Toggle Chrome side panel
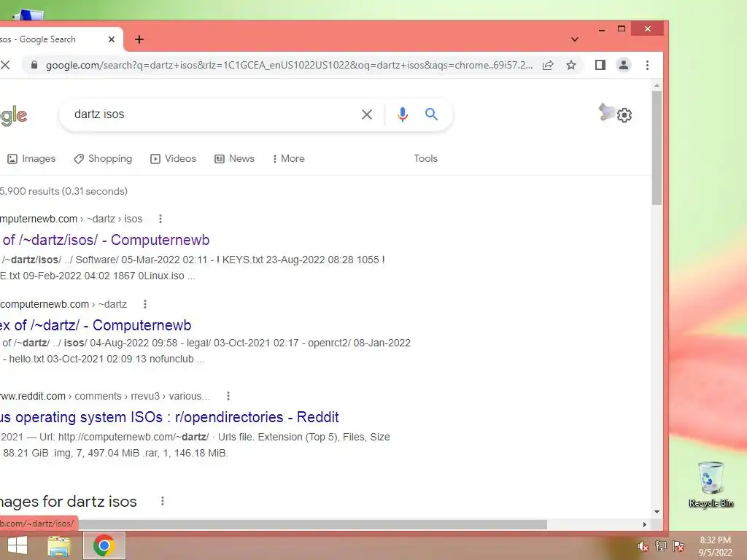This screenshot has width=747, height=560. tap(600, 65)
